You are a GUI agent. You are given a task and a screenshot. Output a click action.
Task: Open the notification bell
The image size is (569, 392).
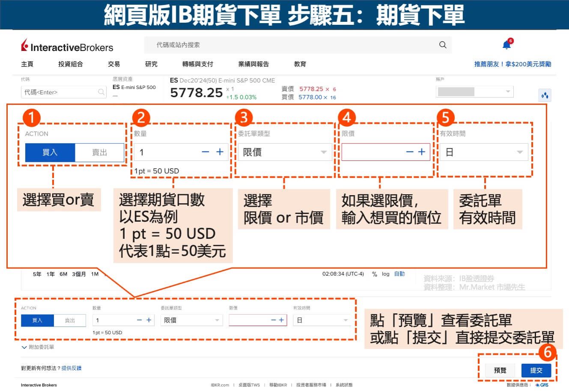coord(507,45)
